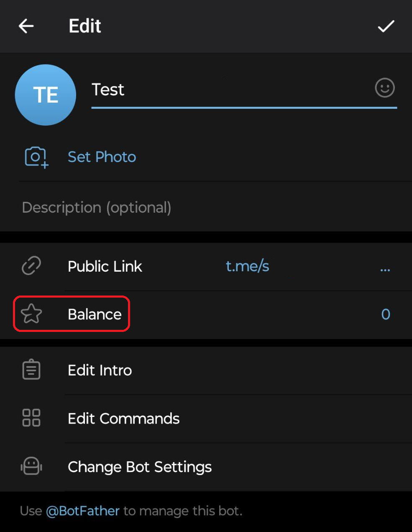Click the bot settings robot icon
Image resolution: width=412 pixels, height=532 pixels.
(31, 466)
